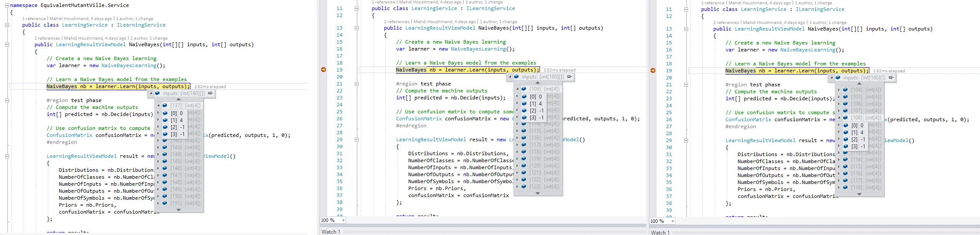The height and width of the screenshot is (235, 980).
Task: Click the up scroll arrow in the left datatip list
Action: point(179,99)
